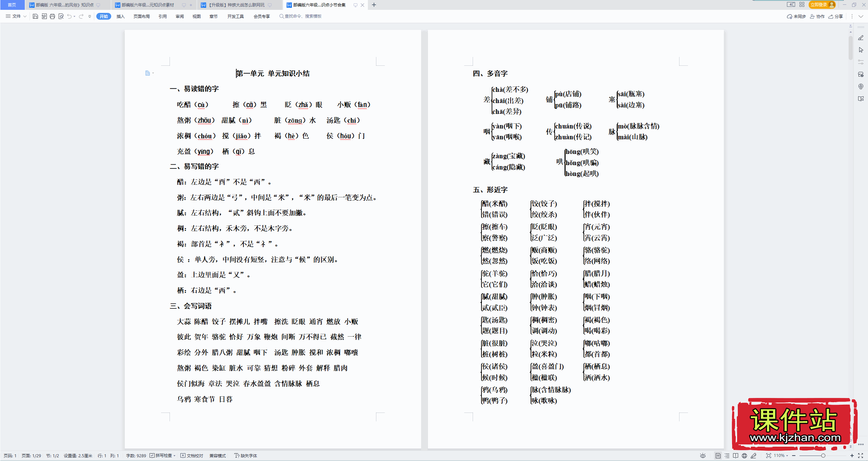Click the image tool icon in right sidebar
This screenshot has height=461, width=868.
861,74
